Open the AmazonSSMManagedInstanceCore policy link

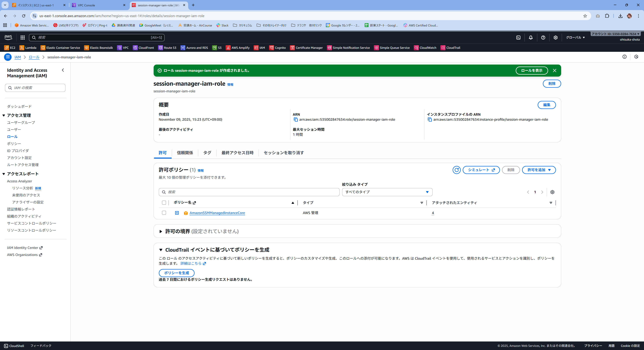[x=217, y=213]
